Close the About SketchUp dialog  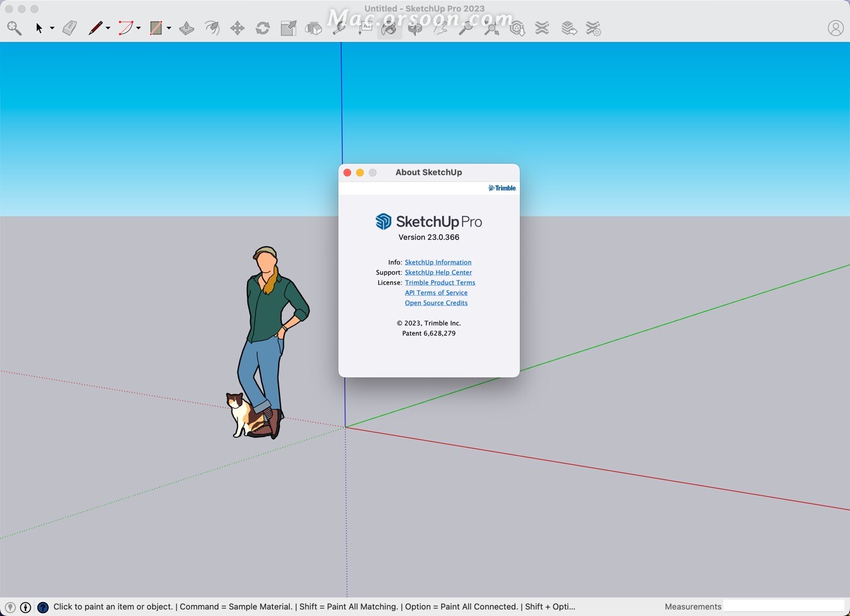pyautogui.click(x=347, y=173)
